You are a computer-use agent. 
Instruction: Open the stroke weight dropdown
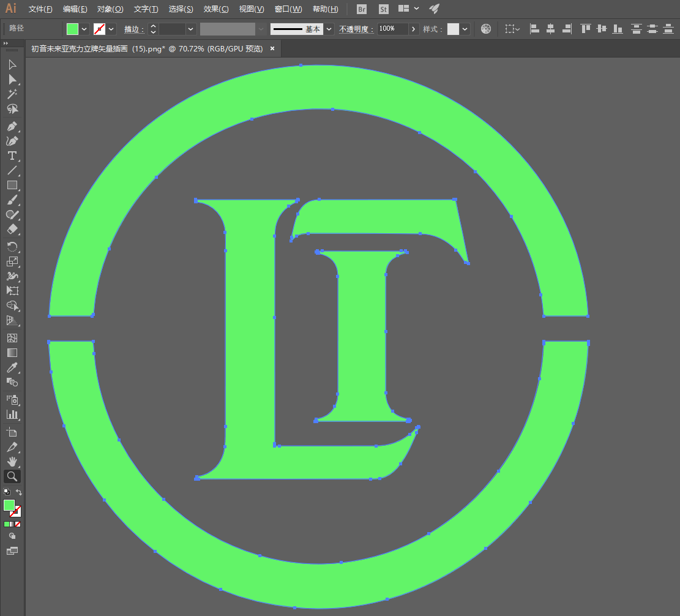pyautogui.click(x=190, y=29)
